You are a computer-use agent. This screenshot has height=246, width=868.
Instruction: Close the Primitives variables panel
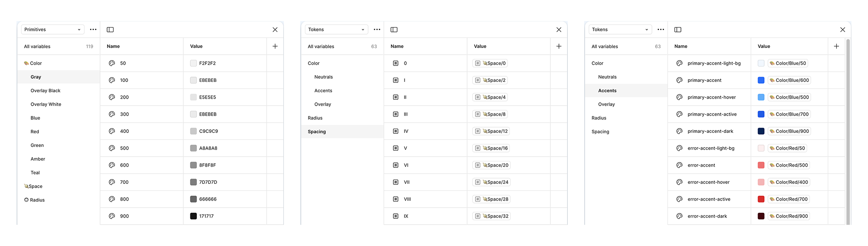click(x=275, y=29)
